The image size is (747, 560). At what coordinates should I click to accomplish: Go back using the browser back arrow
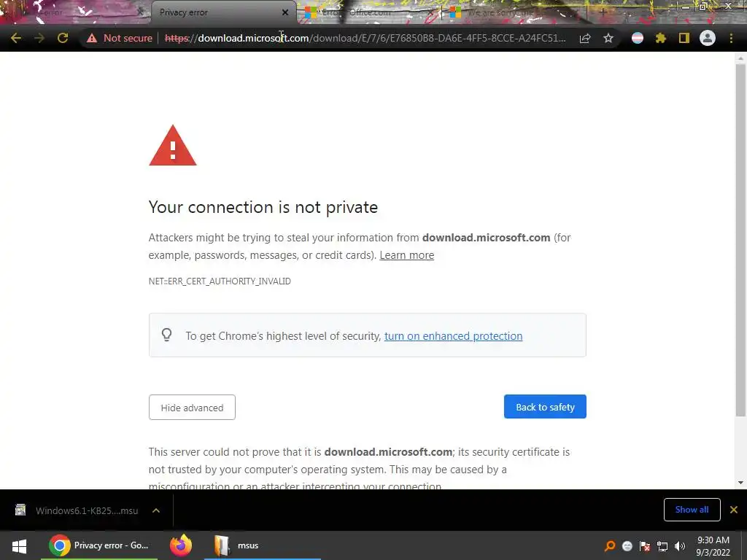coord(16,38)
